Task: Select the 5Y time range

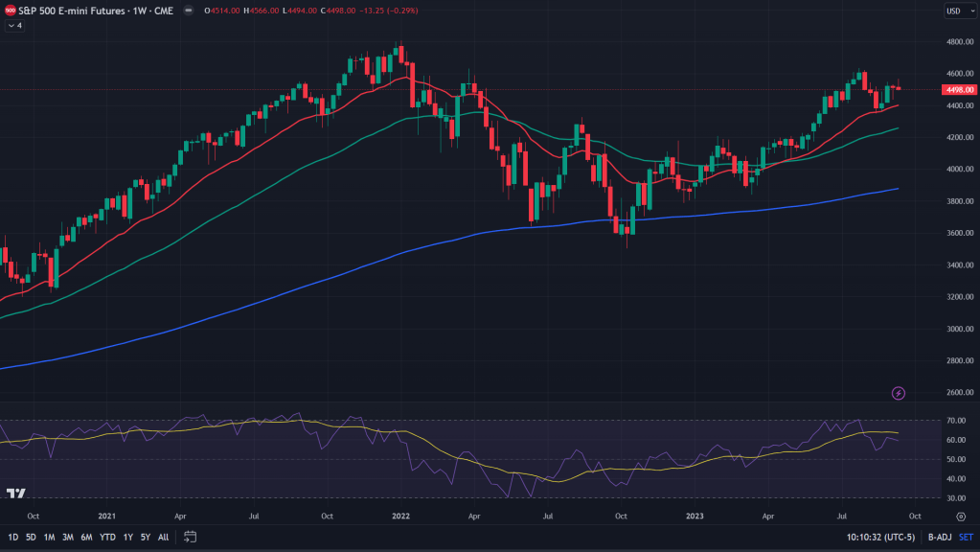Action: tap(145, 537)
